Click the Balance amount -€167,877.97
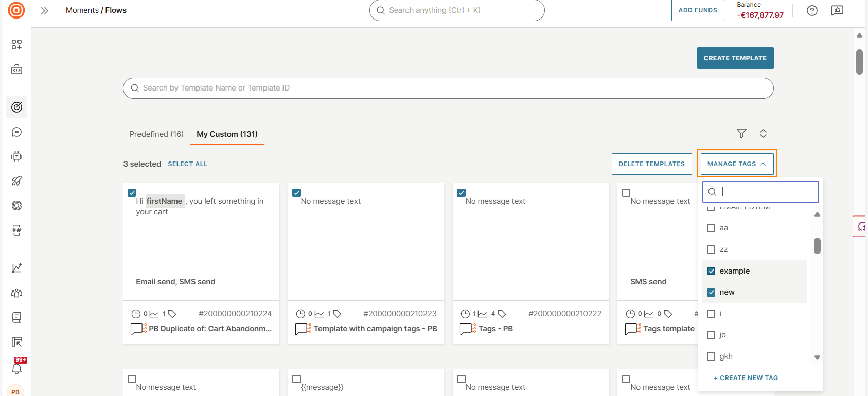Image resolution: width=868 pixels, height=396 pixels. [760, 15]
